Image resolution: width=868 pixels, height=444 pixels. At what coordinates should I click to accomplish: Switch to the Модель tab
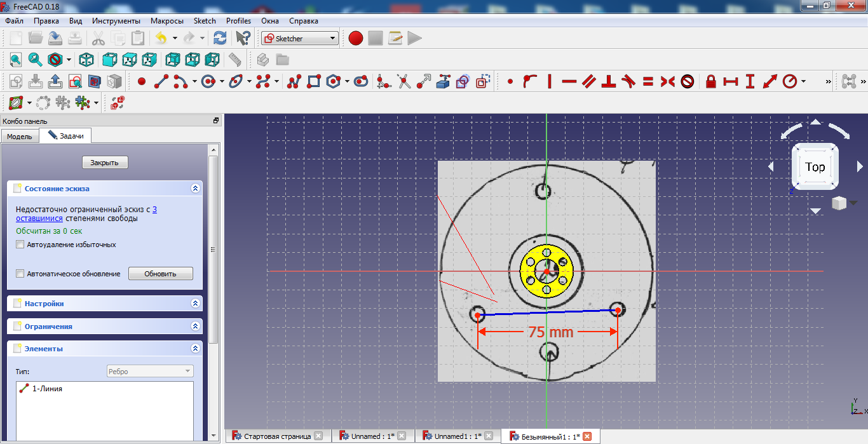(19, 137)
